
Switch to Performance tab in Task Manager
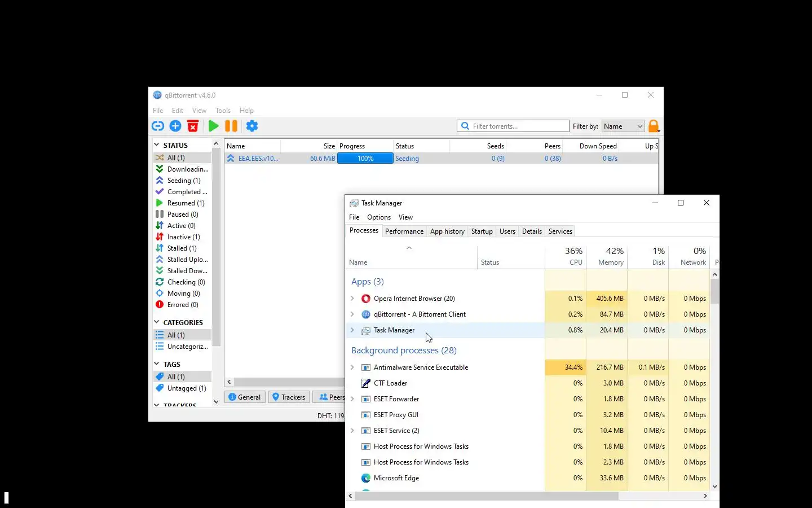(x=404, y=231)
